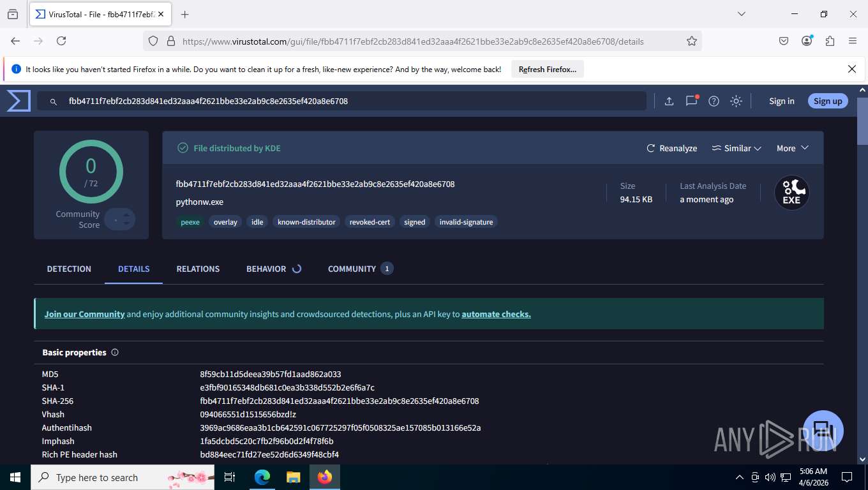Click the revoked-cert tag
Image resolution: width=868 pixels, height=490 pixels.
(370, 222)
